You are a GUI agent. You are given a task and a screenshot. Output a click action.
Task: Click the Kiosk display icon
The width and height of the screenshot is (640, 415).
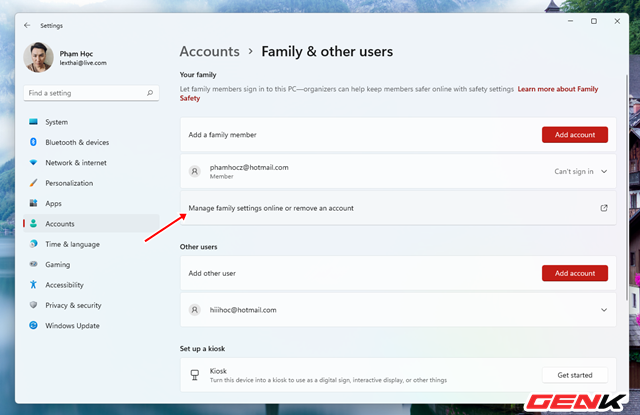[x=195, y=375]
